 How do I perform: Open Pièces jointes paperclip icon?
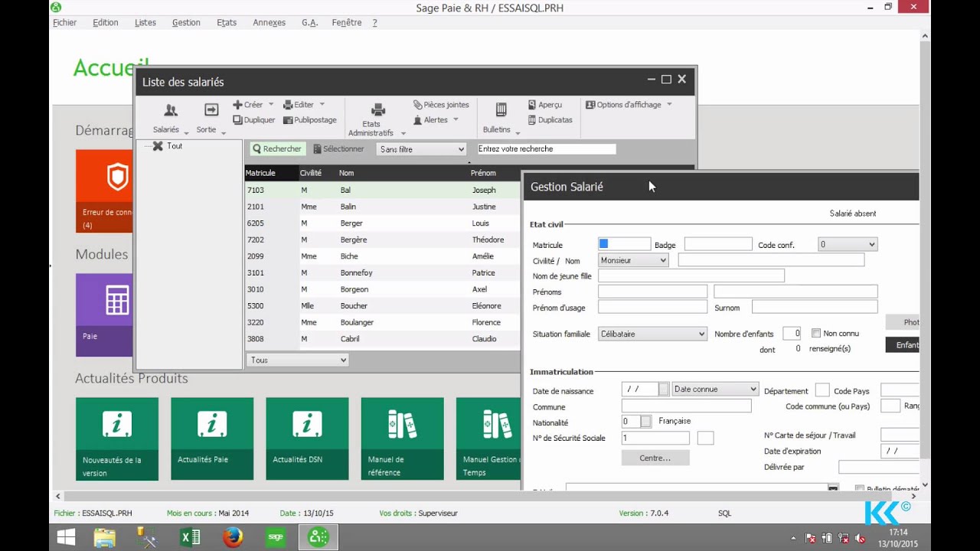(417, 105)
